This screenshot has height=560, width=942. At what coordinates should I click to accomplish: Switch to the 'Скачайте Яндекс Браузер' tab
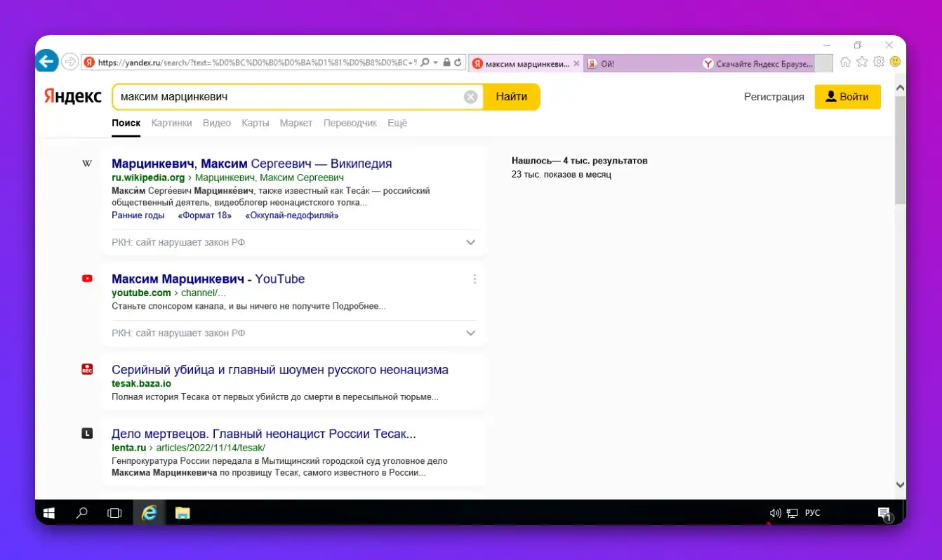(759, 63)
